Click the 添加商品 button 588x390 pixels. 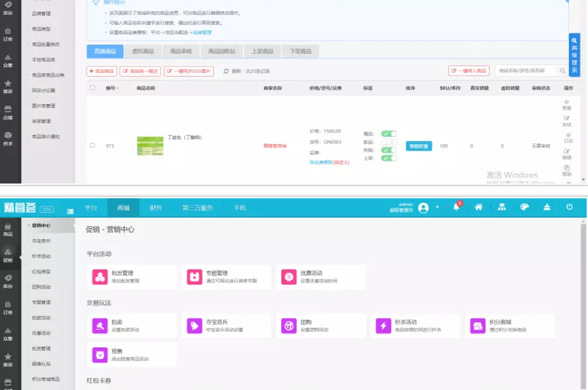click(102, 71)
